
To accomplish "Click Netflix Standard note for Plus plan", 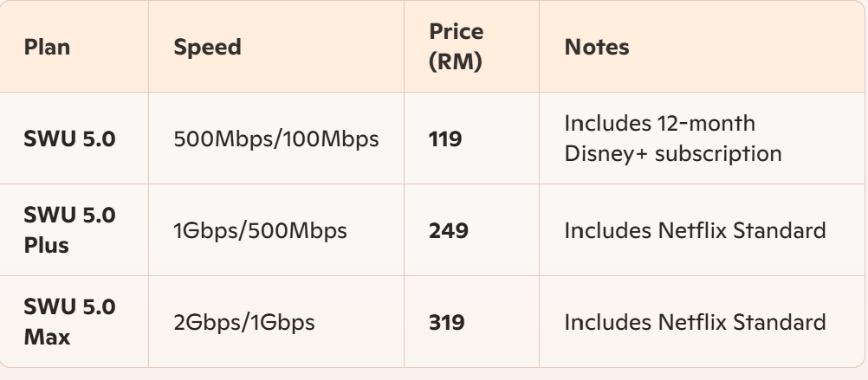I will [x=695, y=230].
